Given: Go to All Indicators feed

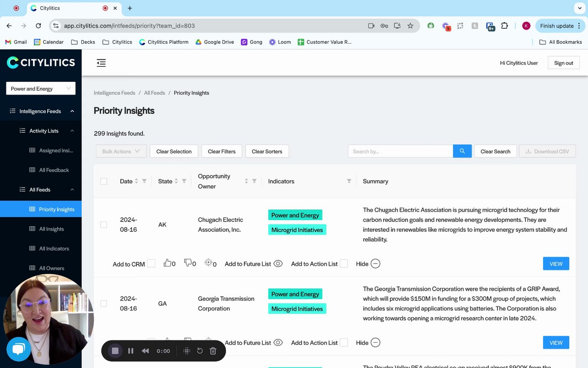Looking at the screenshot, I should tap(54, 249).
